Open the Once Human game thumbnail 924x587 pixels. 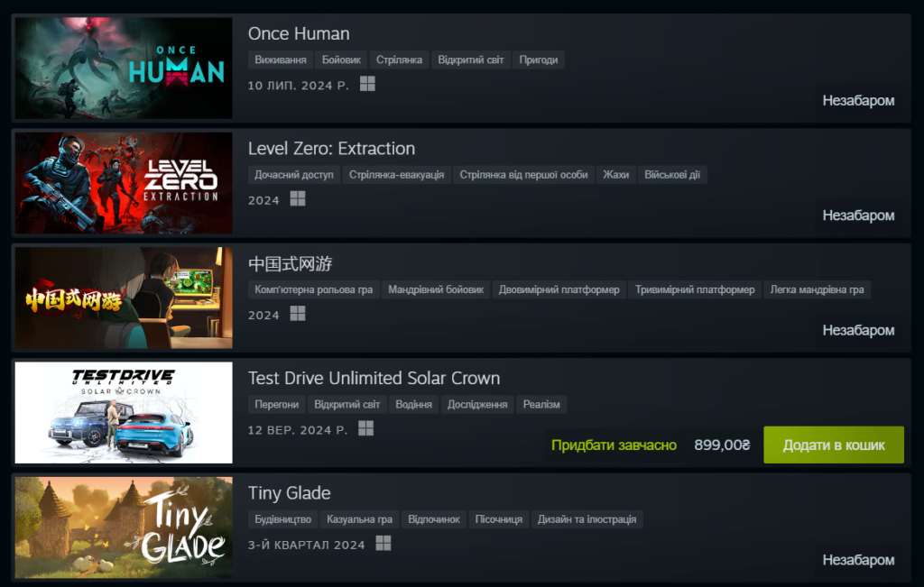pos(124,68)
